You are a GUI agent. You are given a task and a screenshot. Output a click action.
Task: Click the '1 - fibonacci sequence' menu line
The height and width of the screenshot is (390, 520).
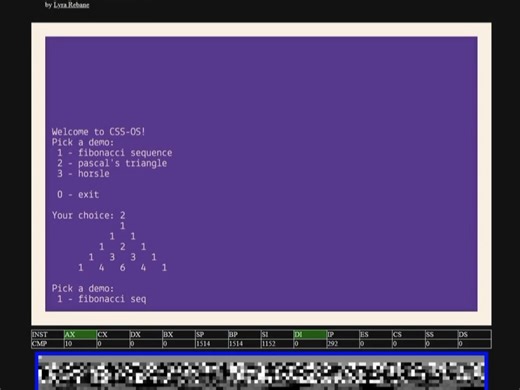tap(114, 153)
